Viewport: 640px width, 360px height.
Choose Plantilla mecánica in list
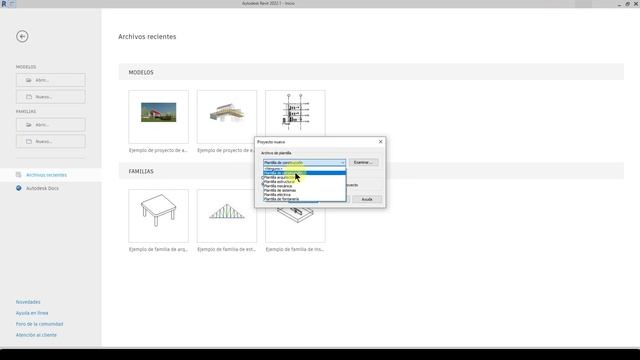(304, 186)
